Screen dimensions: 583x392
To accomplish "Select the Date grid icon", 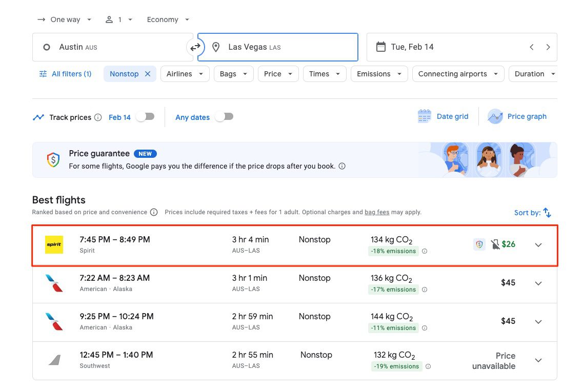I will (424, 116).
